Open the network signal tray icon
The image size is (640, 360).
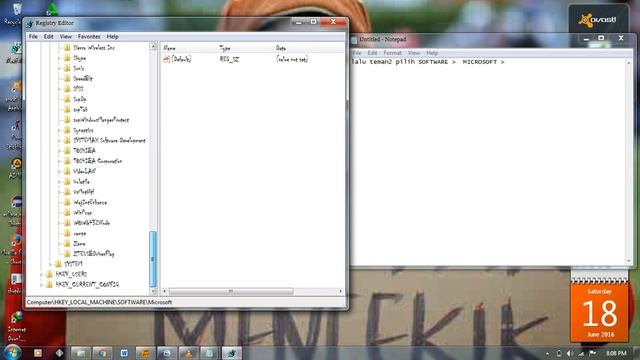click(x=581, y=353)
